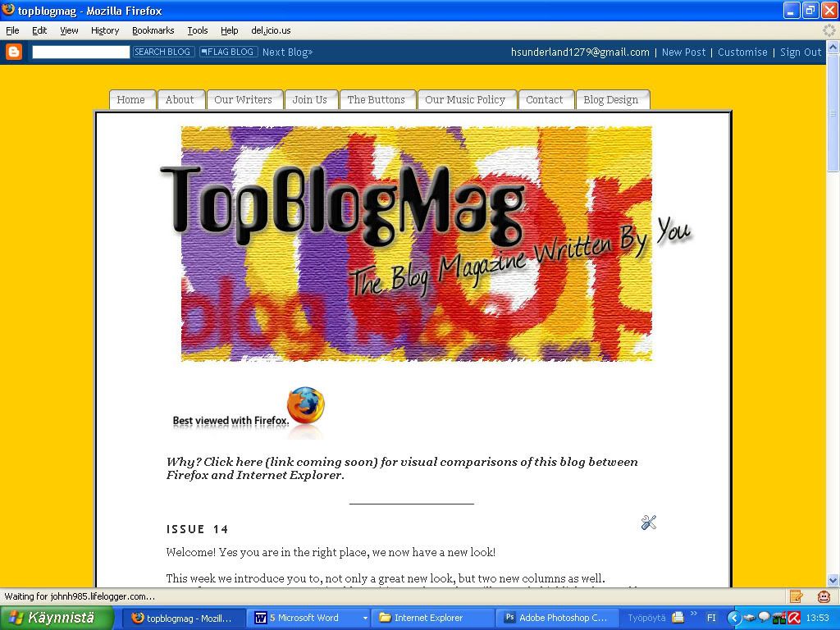The width and height of the screenshot is (840, 630).
Task: Click the Firefox globe logo beside 'Best viewed with Firefox'
Action: tap(306, 405)
